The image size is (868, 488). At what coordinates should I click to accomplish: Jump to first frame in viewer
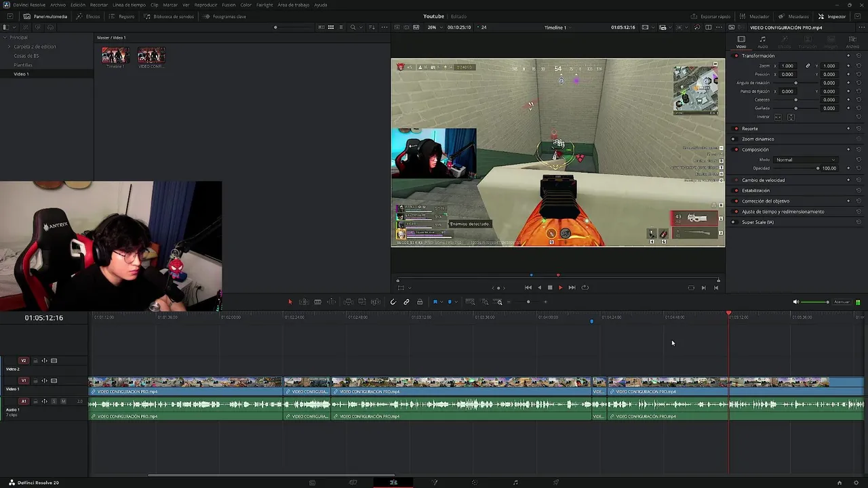pyautogui.click(x=528, y=287)
